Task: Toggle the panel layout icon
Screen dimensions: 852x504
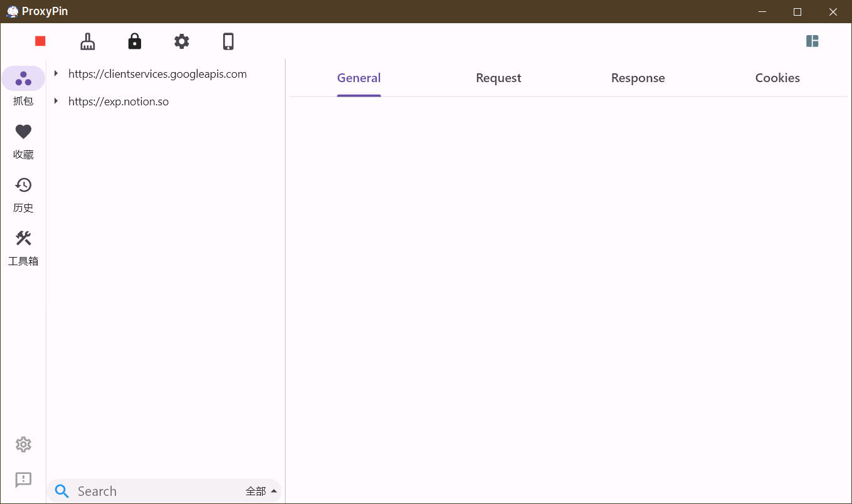Action: pyautogui.click(x=813, y=41)
